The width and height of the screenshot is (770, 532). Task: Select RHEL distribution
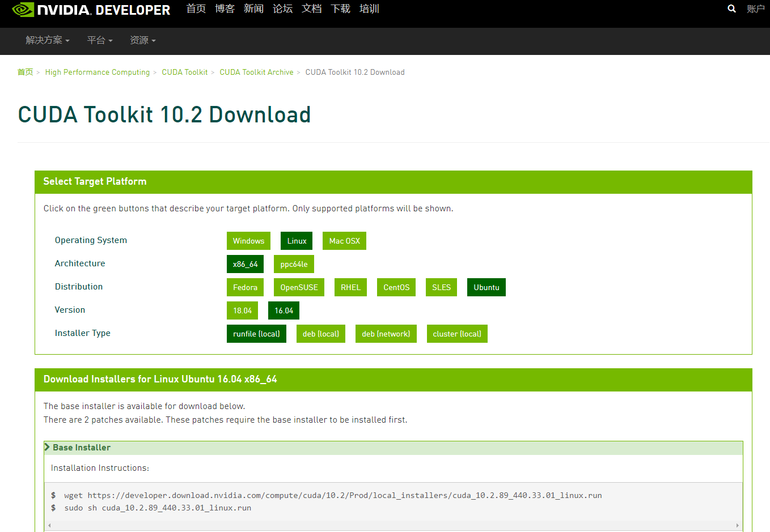(x=350, y=287)
